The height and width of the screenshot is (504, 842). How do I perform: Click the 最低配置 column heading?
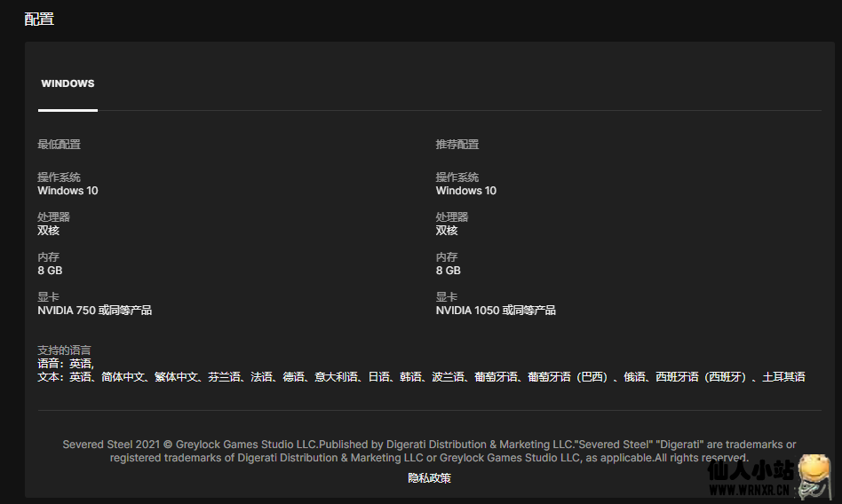pos(59,144)
